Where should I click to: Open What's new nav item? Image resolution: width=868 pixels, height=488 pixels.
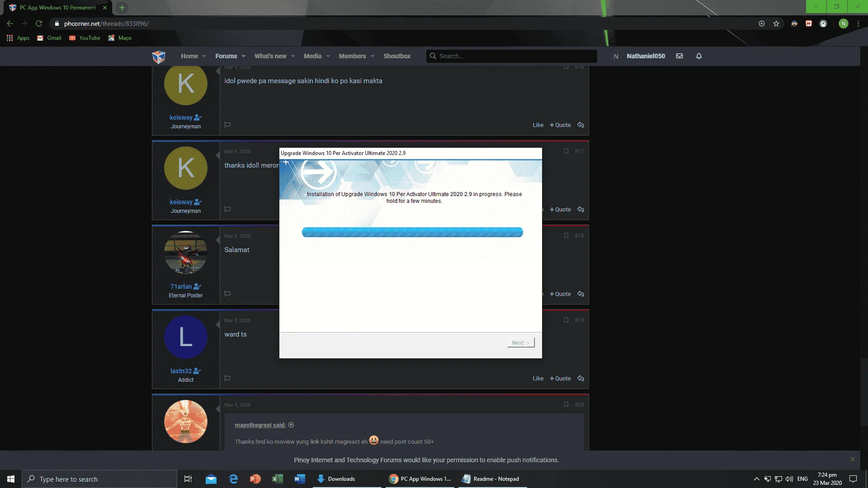[270, 56]
